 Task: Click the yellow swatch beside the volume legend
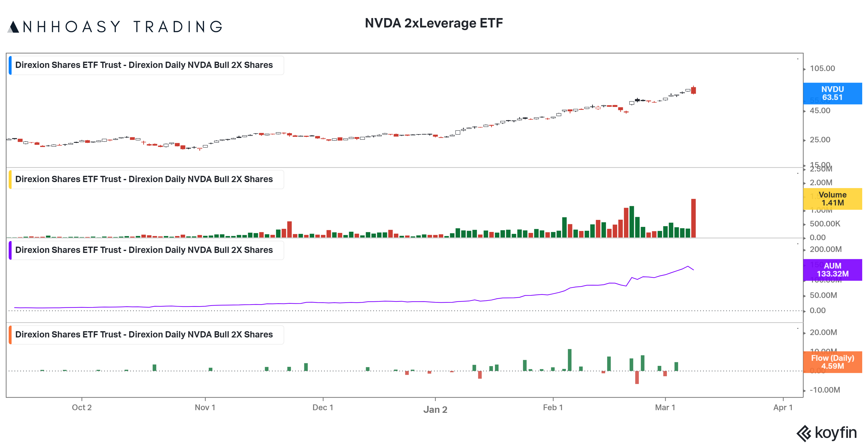pos(10,179)
